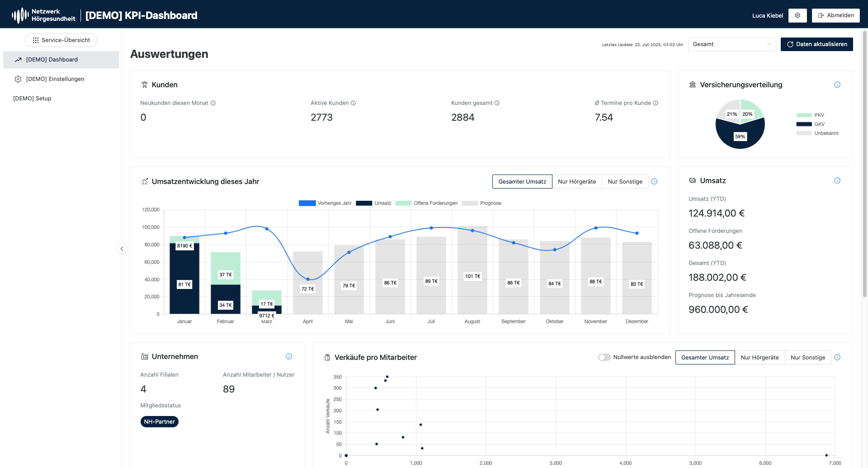This screenshot has height=468, width=868.
Task: Click the info icon beside Unternehmen
Action: point(289,356)
